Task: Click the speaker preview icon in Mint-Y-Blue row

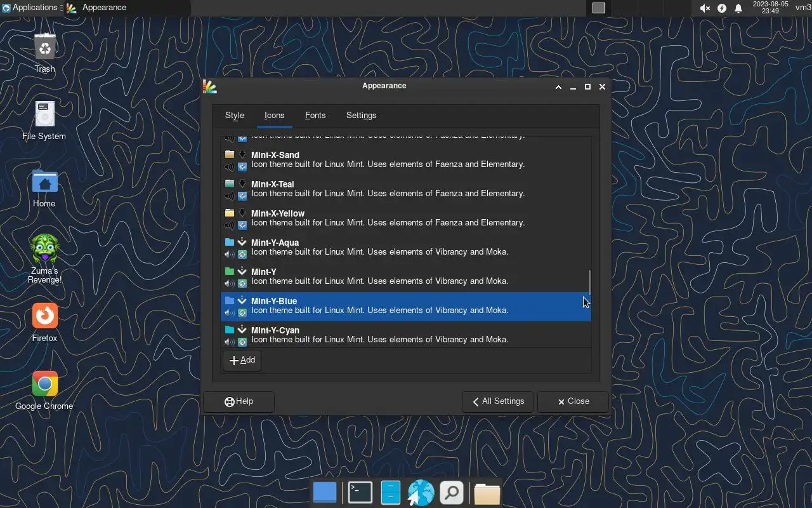Action: [x=230, y=313]
